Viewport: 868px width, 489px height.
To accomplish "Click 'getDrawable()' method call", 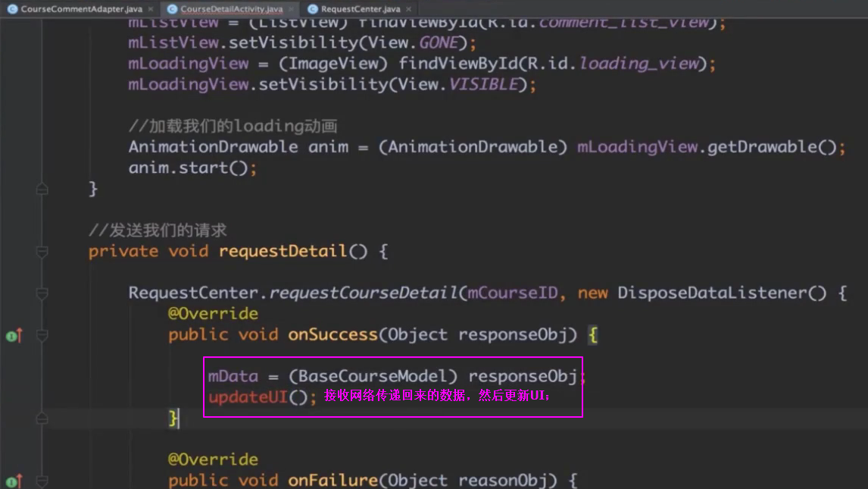I will pyautogui.click(x=773, y=147).
